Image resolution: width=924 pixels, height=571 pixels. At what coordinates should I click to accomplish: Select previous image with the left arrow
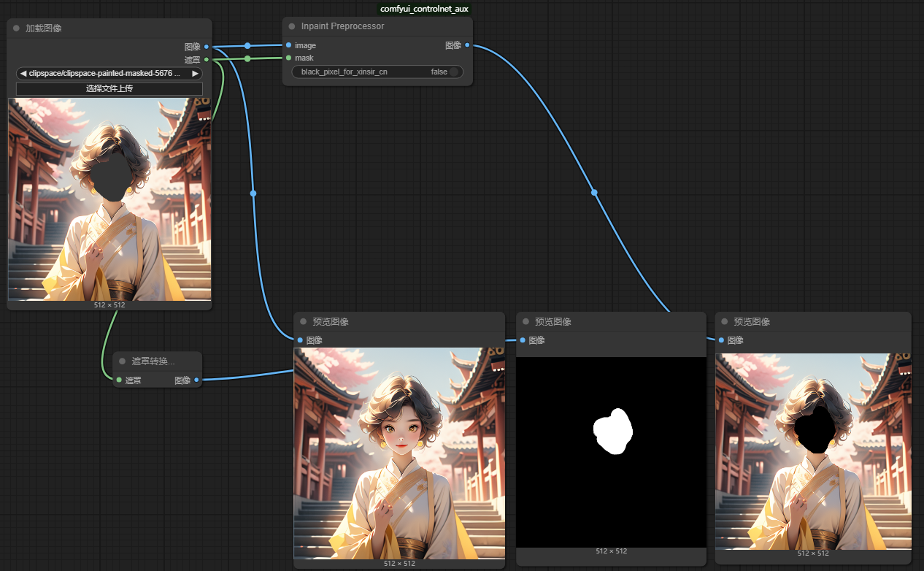pos(23,74)
